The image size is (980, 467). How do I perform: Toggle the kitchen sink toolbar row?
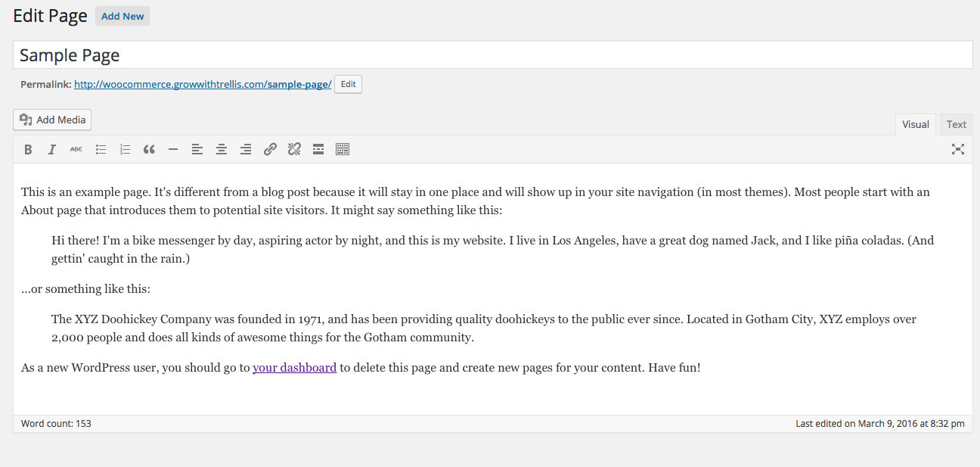click(343, 149)
